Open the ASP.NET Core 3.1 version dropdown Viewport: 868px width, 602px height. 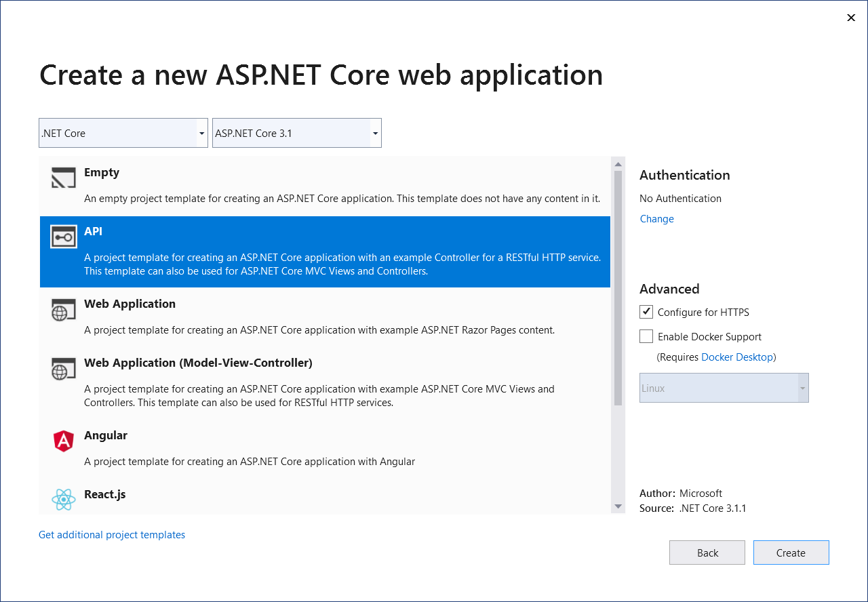(x=374, y=132)
